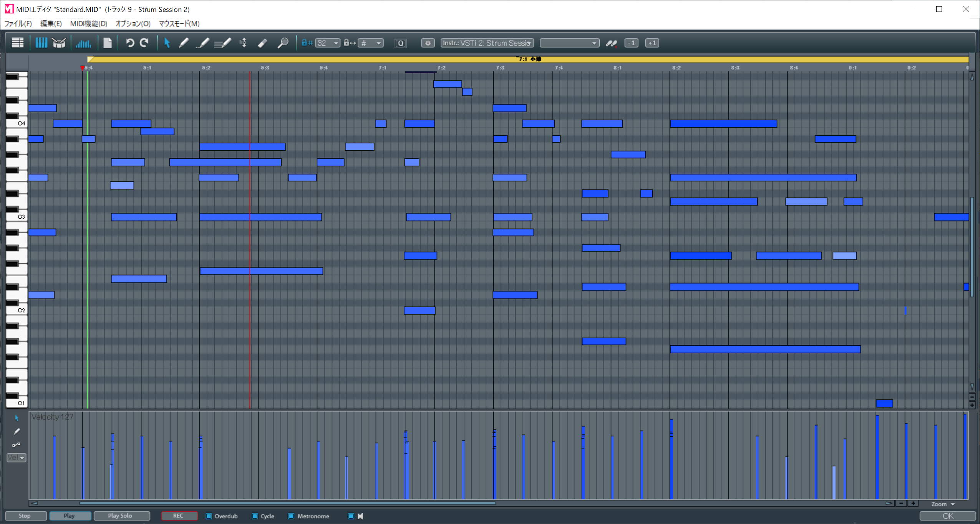This screenshot has height=524, width=980.
Task: Click the horizontal scrollbar thumb at bottom
Action: point(287,503)
